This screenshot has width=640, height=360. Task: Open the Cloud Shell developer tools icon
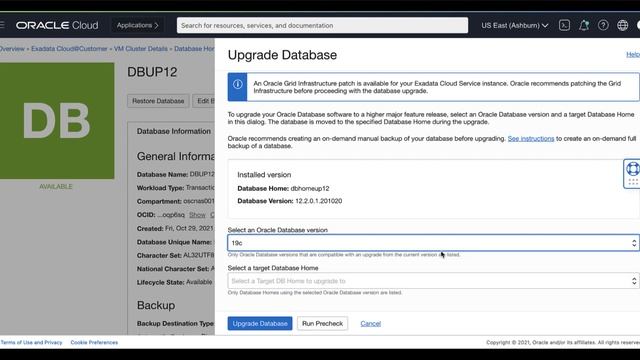pyautogui.click(x=564, y=25)
